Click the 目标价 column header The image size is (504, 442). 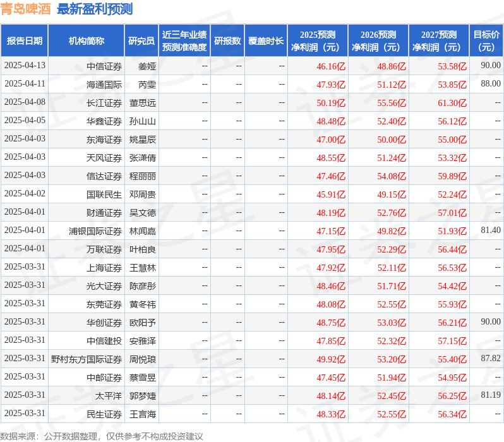(x=486, y=41)
